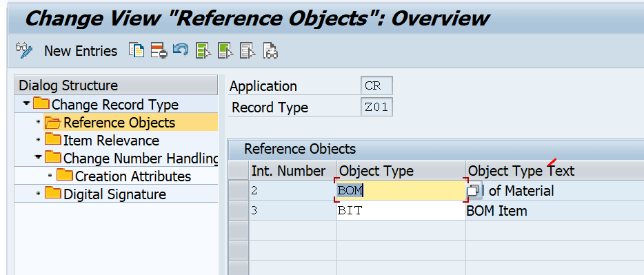Viewport: 644px width, 275px height.
Task: Open the Creation Attributes folder
Action: click(x=133, y=176)
